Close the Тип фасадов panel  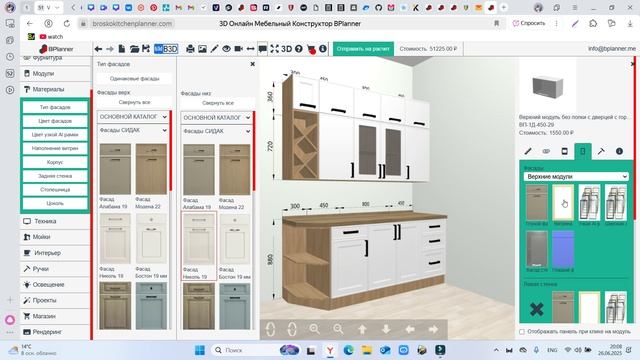pyautogui.click(x=253, y=64)
